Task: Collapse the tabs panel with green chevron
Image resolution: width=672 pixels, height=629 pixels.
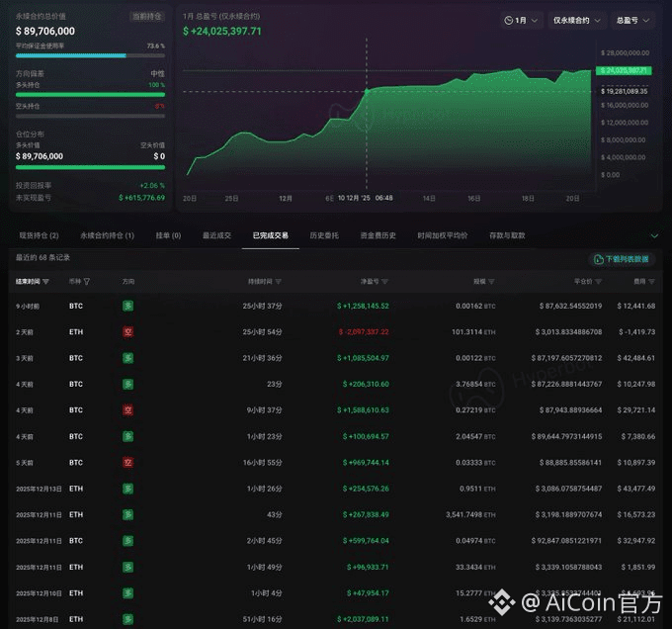Action: [654, 235]
